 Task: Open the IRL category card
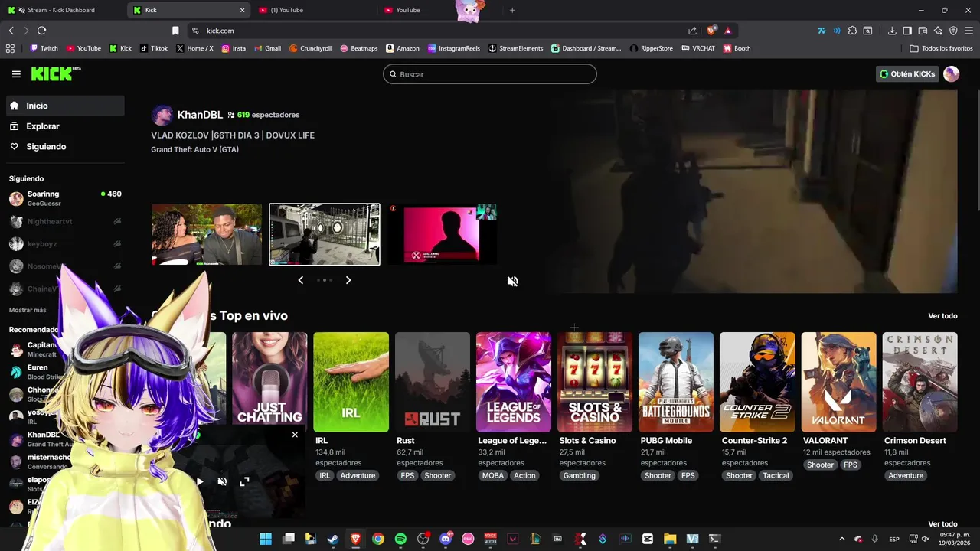coord(351,382)
